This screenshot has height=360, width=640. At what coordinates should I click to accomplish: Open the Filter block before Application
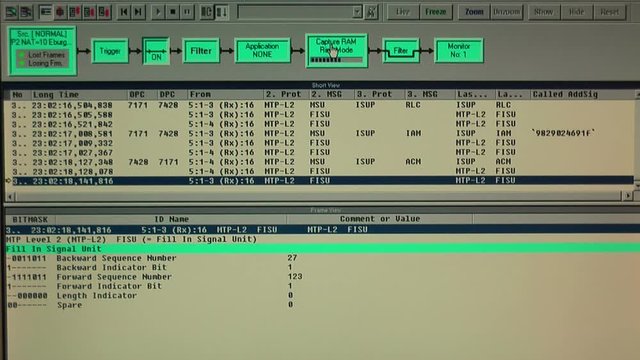click(201, 51)
